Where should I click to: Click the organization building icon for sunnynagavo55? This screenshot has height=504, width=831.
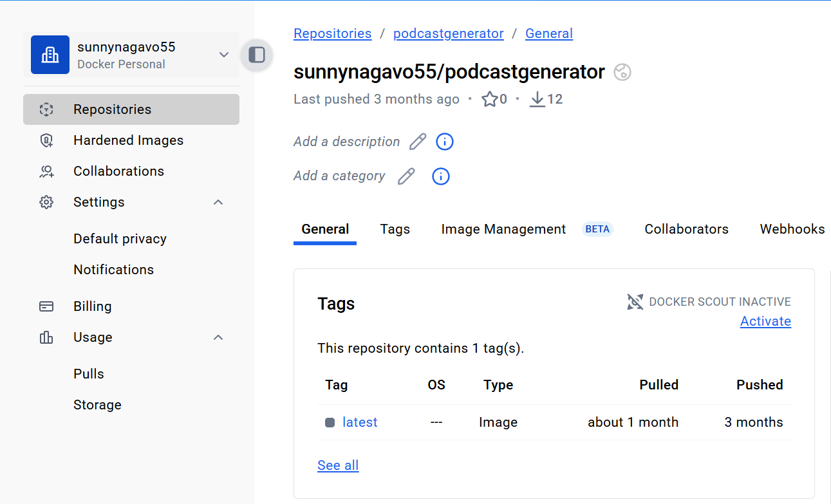tap(50, 55)
